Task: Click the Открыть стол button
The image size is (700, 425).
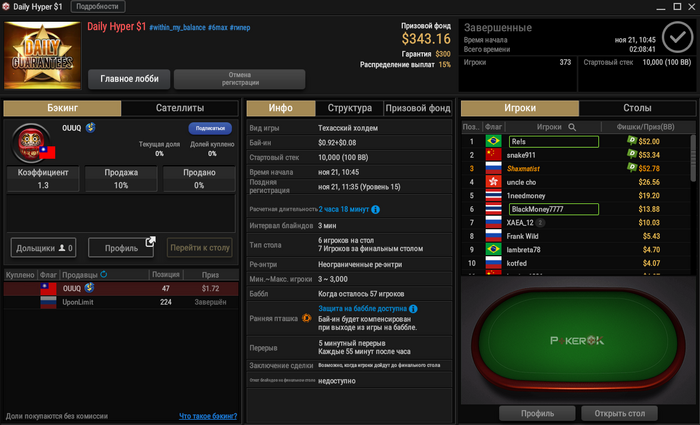Action: coord(619,413)
